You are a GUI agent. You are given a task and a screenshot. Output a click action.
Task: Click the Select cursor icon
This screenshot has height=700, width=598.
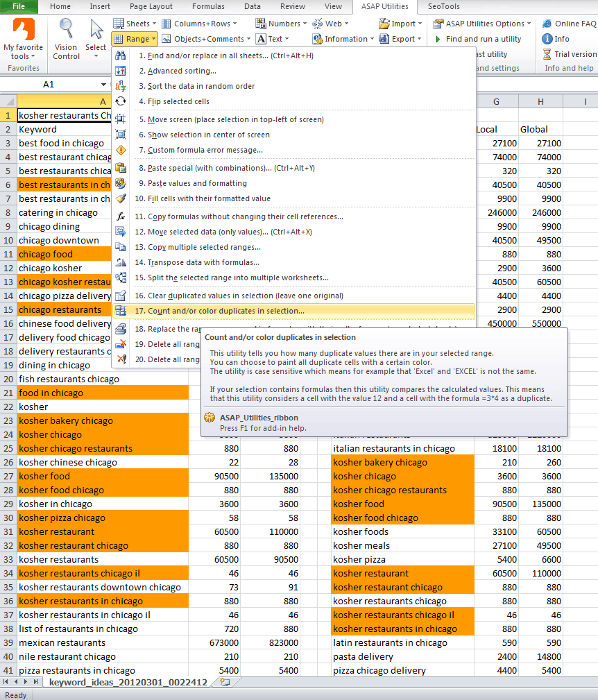pyautogui.click(x=96, y=29)
